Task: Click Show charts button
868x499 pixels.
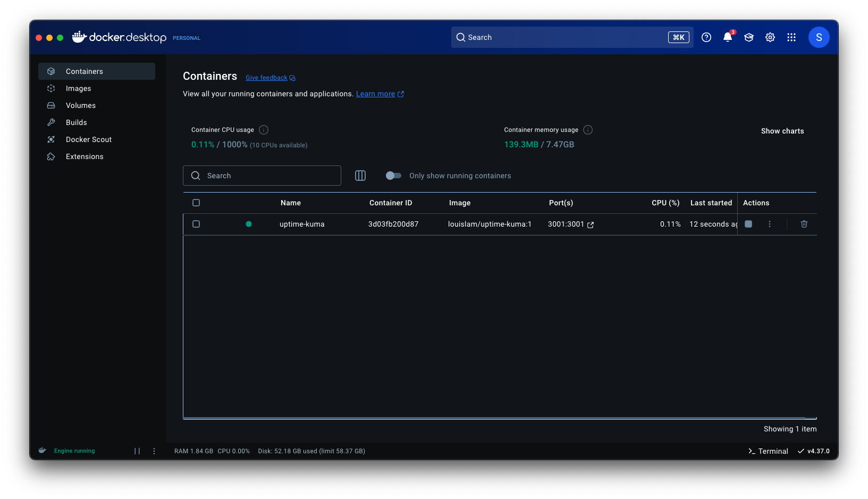Action: point(782,131)
